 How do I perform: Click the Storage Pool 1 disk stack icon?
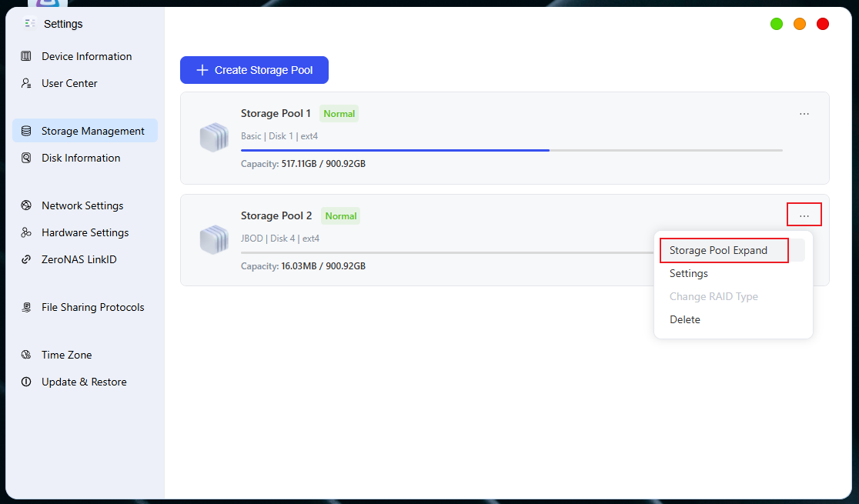click(x=214, y=138)
